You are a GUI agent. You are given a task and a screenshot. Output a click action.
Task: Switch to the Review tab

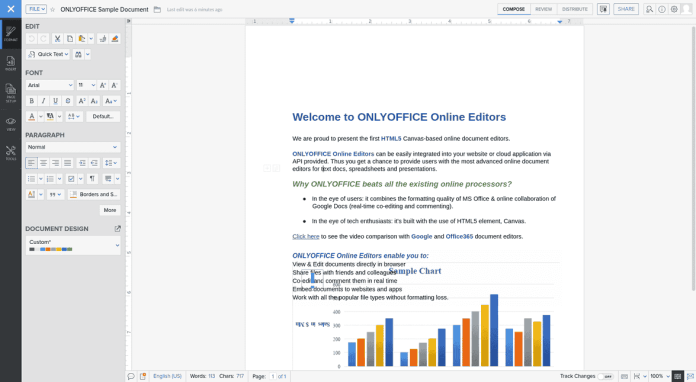tap(543, 9)
